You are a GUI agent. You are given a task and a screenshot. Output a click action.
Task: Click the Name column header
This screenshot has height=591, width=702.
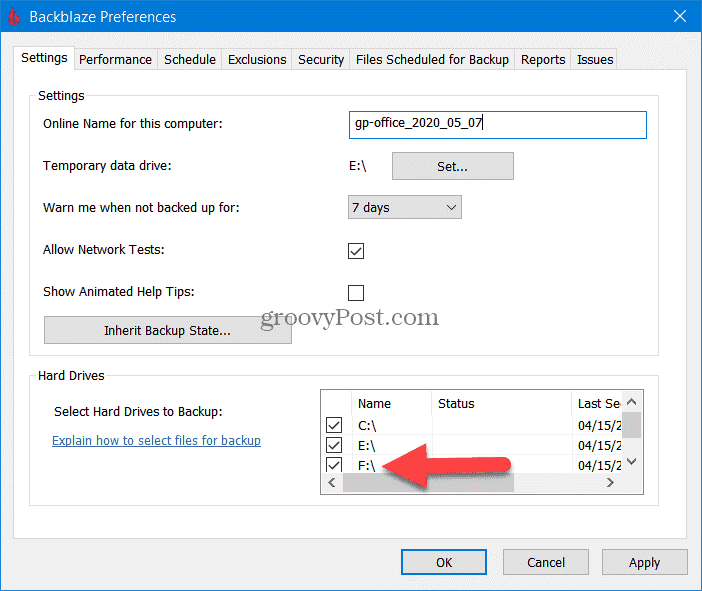[392, 403]
